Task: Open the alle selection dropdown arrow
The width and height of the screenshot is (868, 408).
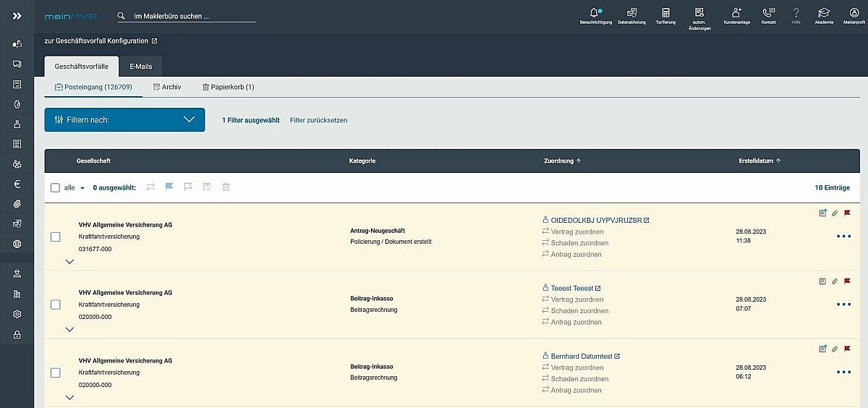Action: coord(82,188)
